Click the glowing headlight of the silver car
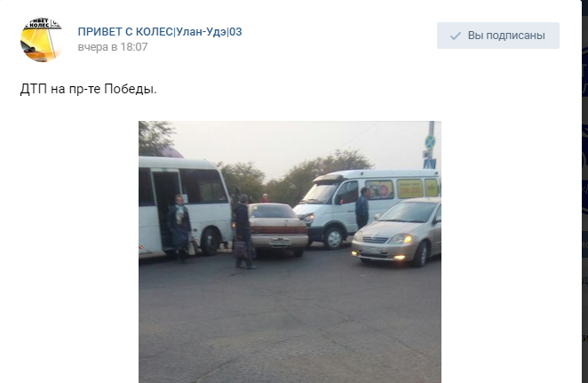The height and width of the screenshot is (383, 588). [401, 238]
